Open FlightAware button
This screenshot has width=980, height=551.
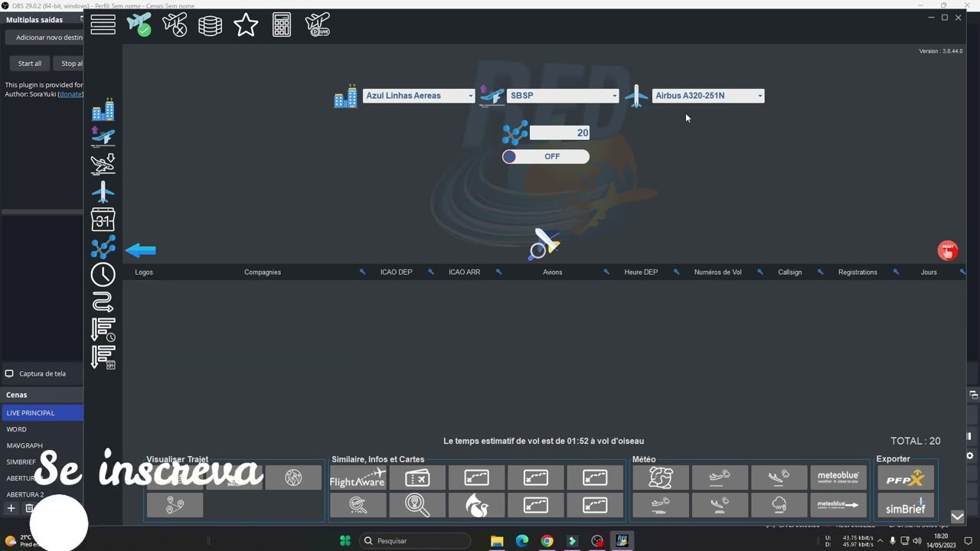point(358,478)
